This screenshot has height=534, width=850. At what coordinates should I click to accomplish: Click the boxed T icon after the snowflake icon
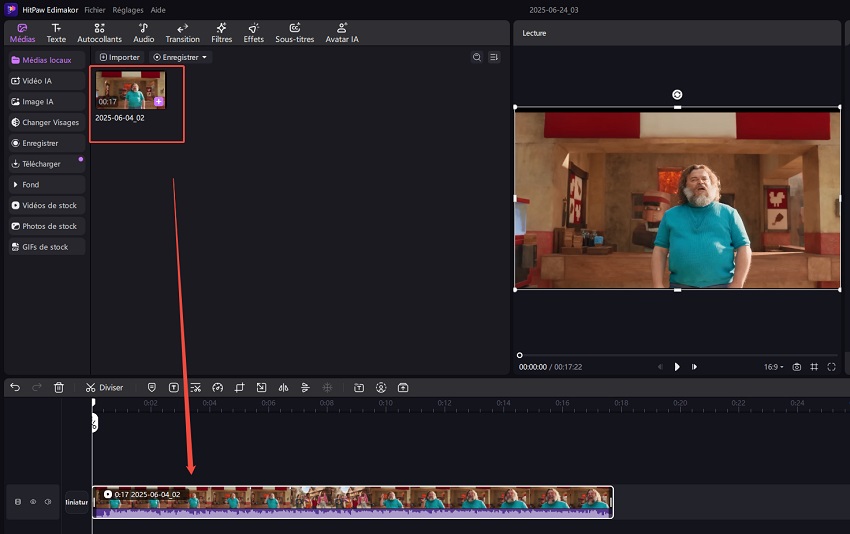click(359, 388)
